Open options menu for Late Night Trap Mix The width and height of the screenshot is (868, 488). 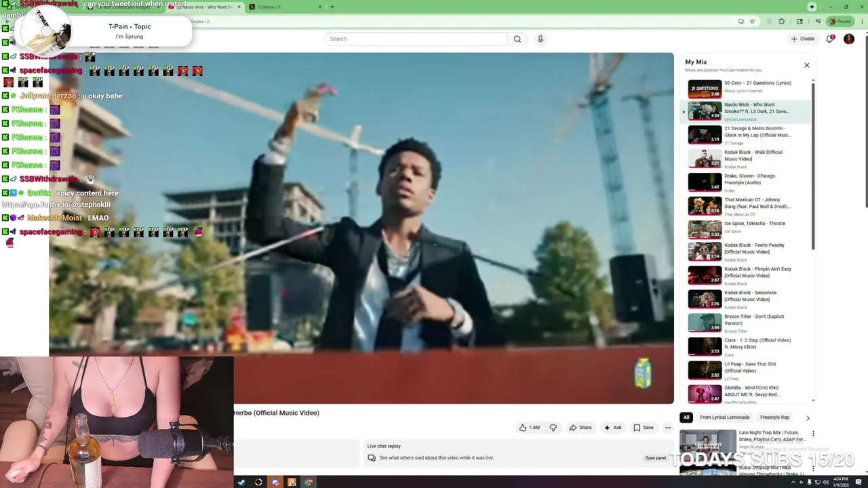[x=813, y=434]
